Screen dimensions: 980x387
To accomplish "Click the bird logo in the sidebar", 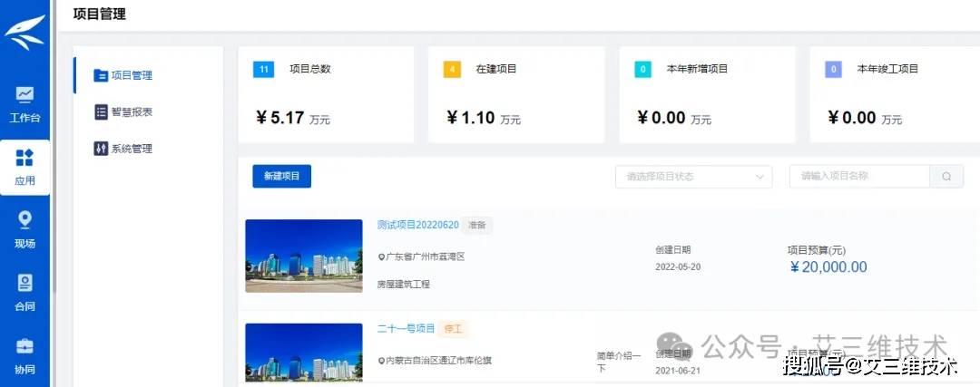I will point(25,33).
